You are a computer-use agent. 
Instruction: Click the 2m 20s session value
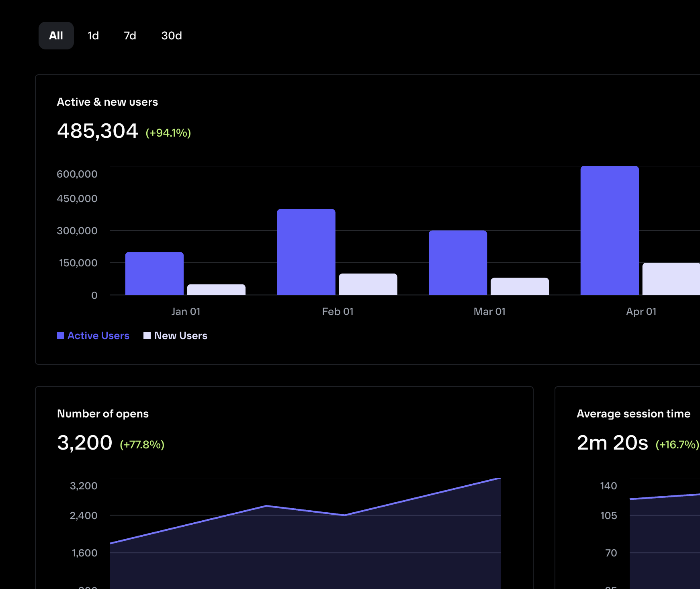click(x=612, y=443)
